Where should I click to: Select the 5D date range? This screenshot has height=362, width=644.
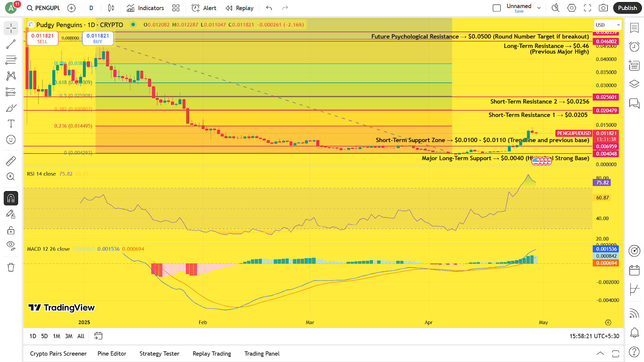tap(44, 336)
